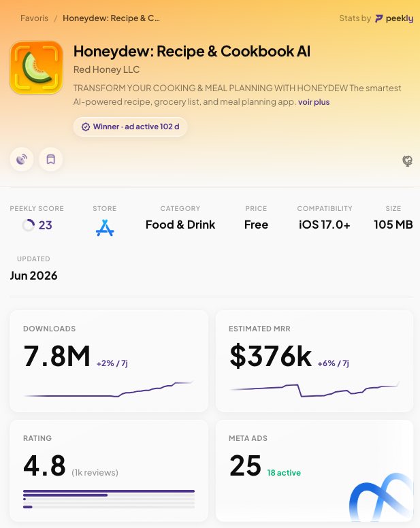Click the (1k reviews) label

pyautogui.click(x=95, y=473)
